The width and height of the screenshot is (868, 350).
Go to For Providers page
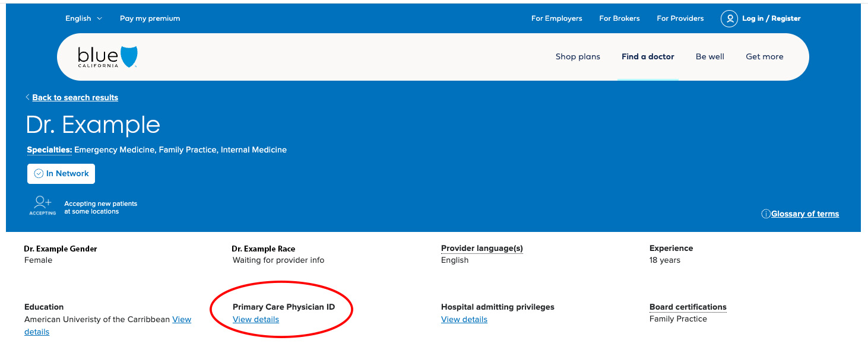pos(680,18)
